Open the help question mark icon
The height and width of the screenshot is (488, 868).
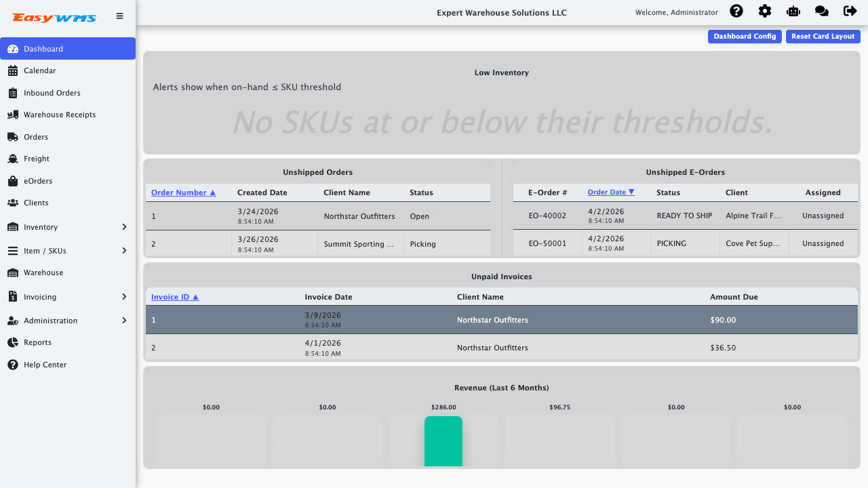(x=736, y=11)
